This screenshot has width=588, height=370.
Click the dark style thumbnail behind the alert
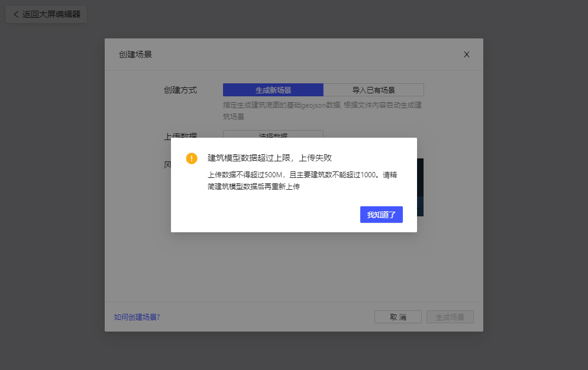(420, 187)
